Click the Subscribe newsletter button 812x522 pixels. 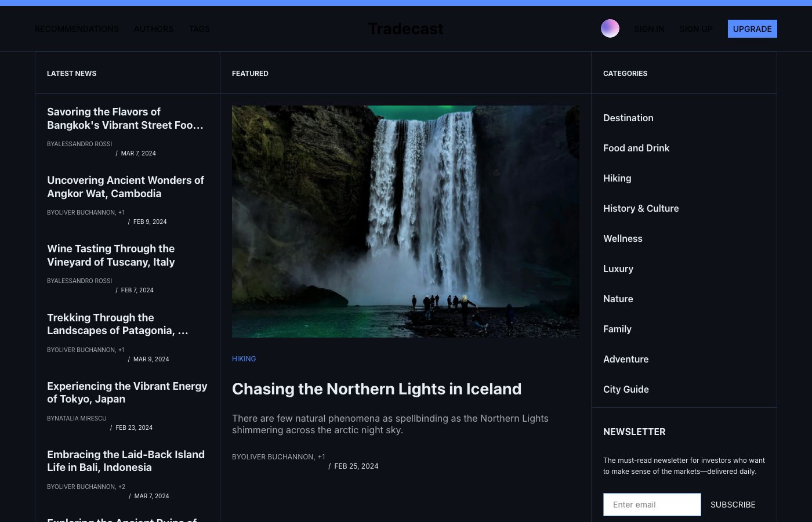(733, 505)
